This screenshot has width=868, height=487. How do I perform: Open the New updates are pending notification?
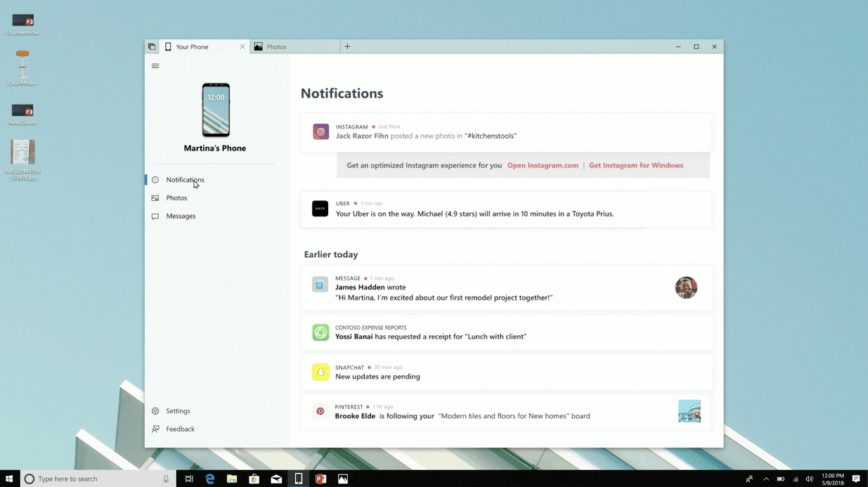point(506,372)
